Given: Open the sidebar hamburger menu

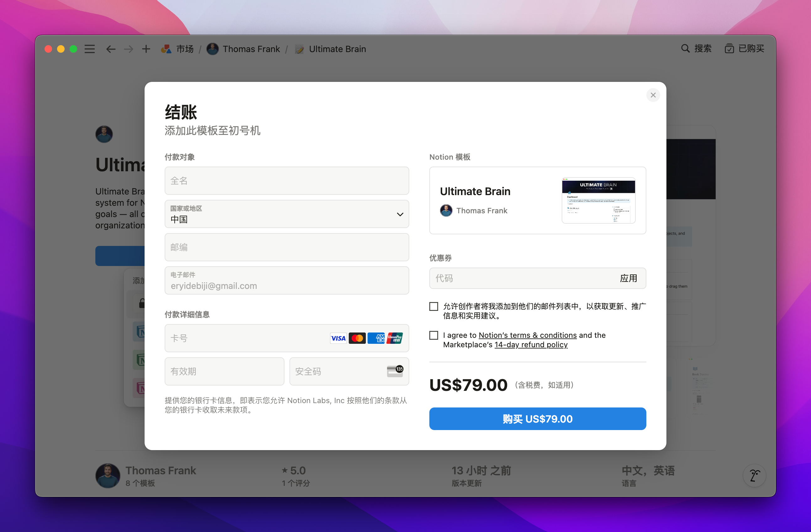Looking at the screenshot, I should tap(90, 49).
